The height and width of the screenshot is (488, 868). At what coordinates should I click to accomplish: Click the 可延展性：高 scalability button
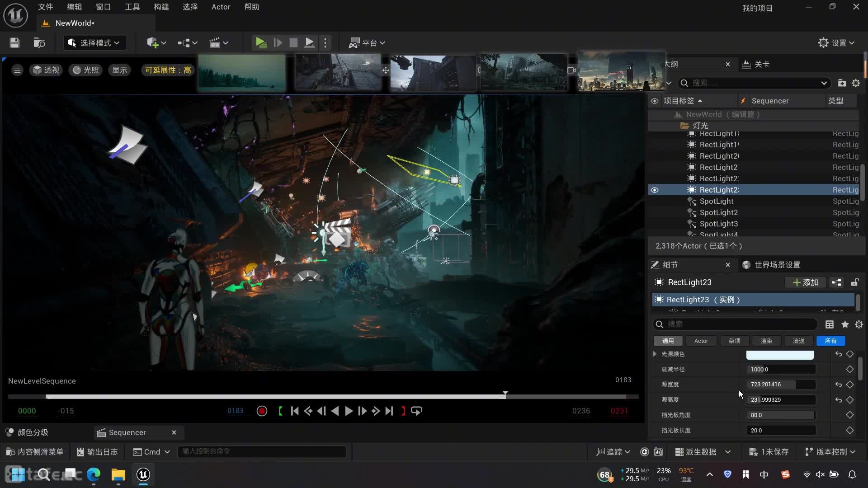point(168,70)
